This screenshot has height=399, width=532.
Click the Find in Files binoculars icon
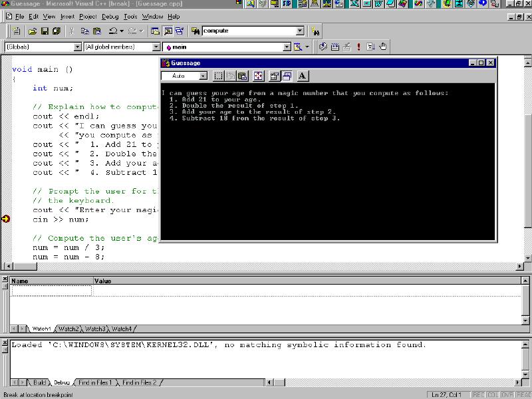[196, 31]
